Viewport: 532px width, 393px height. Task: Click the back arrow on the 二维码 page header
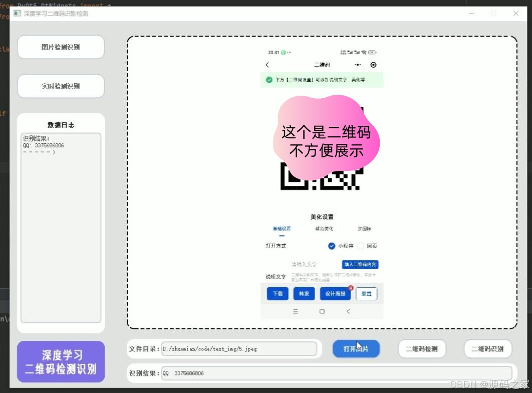click(267, 65)
